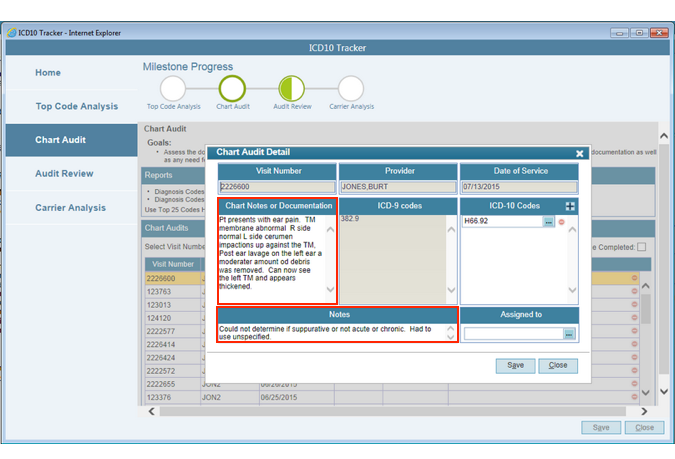Remove the H66.92 code with red icon
Viewport: 675px width, 459px height.
[561, 221]
